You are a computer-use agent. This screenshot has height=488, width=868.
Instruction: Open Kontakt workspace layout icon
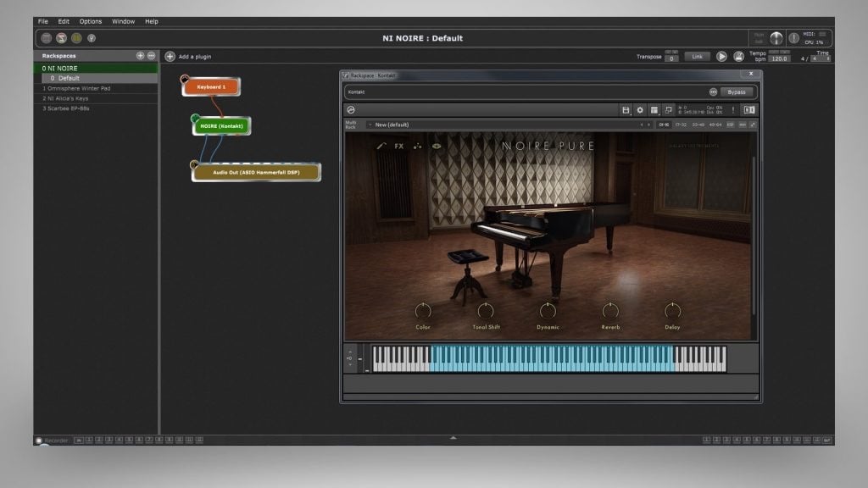[654, 110]
